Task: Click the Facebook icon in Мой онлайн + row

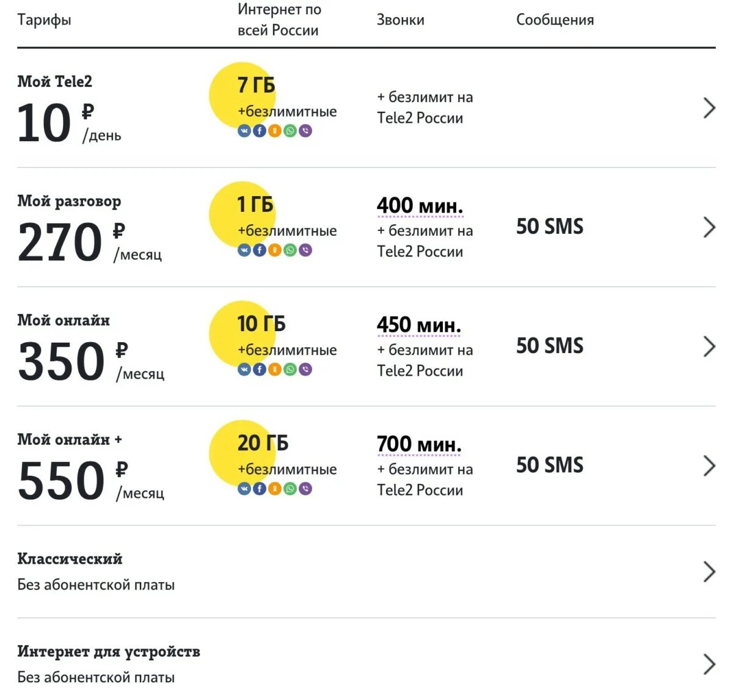Action: click(260, 488)
